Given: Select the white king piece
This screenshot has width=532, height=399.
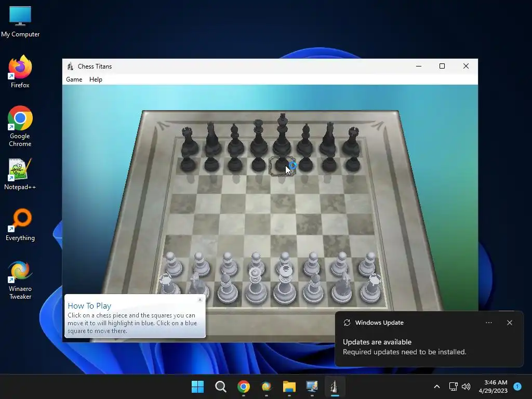Looking at the screenshot, I should (x=285, y=285).
